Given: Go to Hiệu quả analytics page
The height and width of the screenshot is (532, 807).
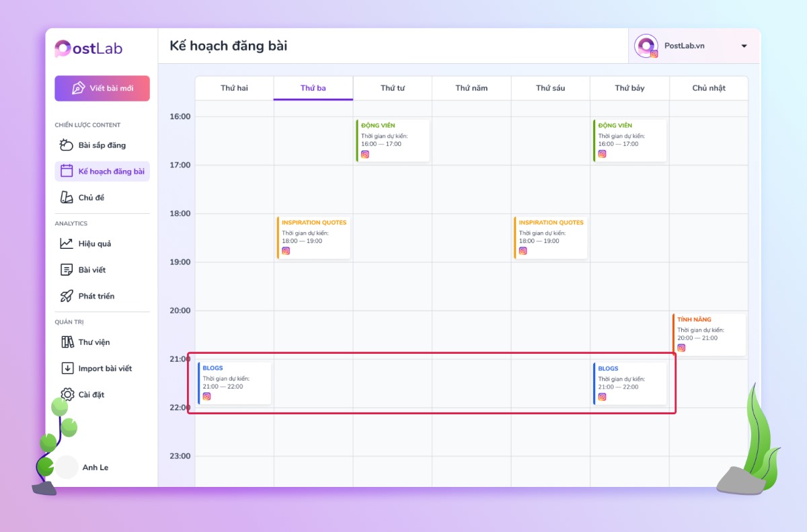Looking at the screenshot, I should click(102, 243).
